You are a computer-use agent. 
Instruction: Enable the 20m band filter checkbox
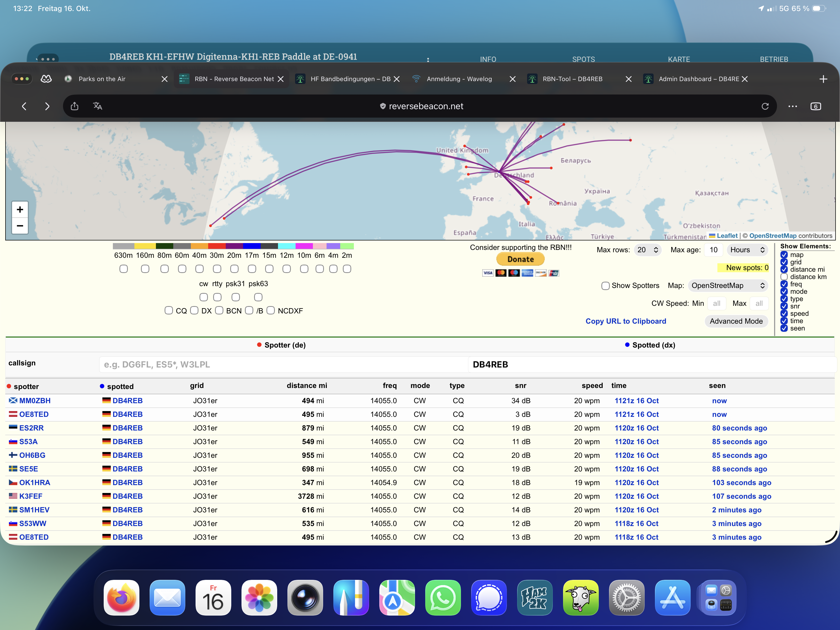click(x=234, y=269)
